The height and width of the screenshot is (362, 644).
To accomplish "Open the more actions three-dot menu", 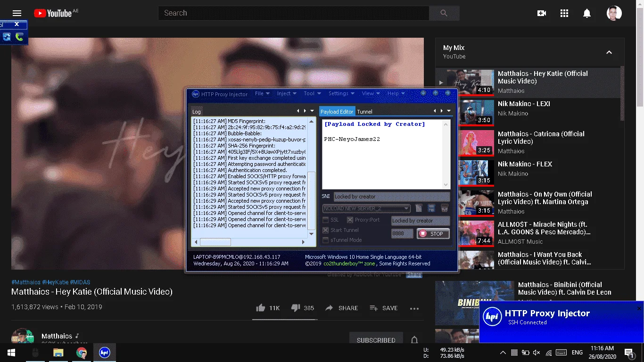I will (414, 308).
